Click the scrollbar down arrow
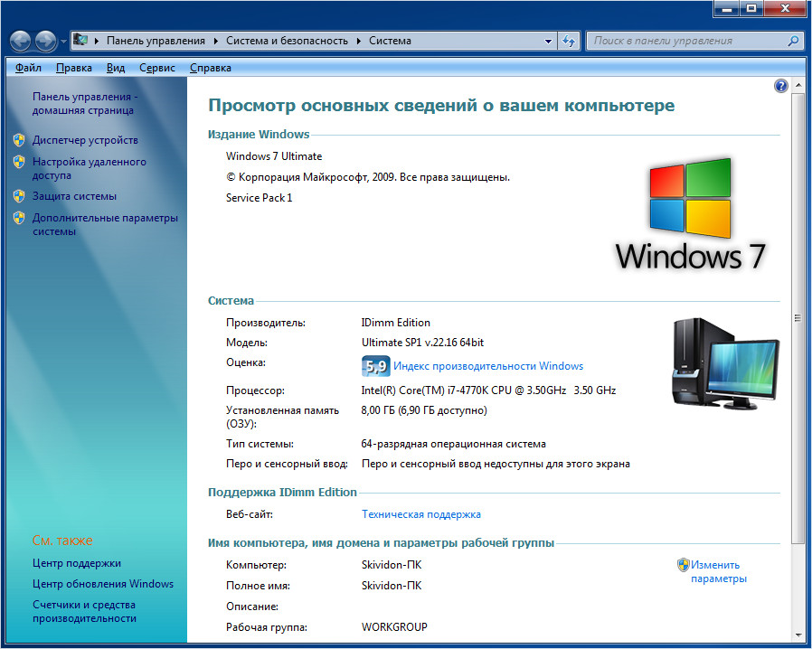 tap(798, 635)
